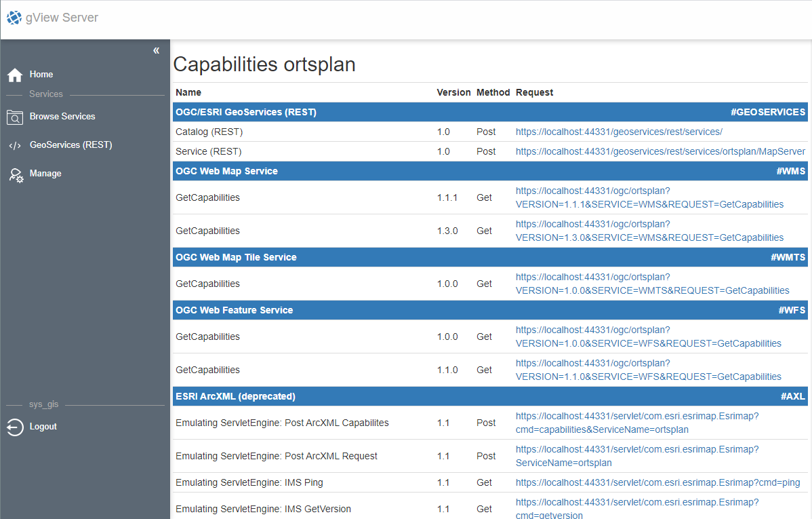Click the Post ArcXML Capabilites row name

tap(282, 423)
